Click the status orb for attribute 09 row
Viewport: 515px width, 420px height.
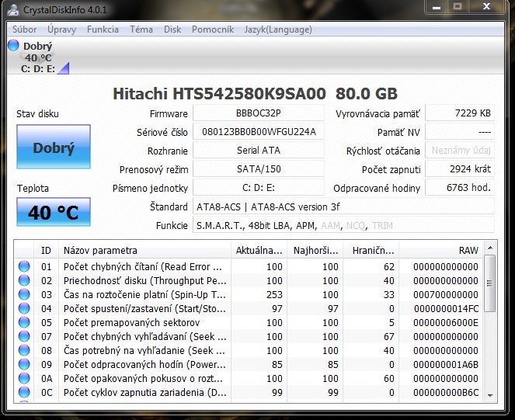pyautogui.click(x=25, y=364)
